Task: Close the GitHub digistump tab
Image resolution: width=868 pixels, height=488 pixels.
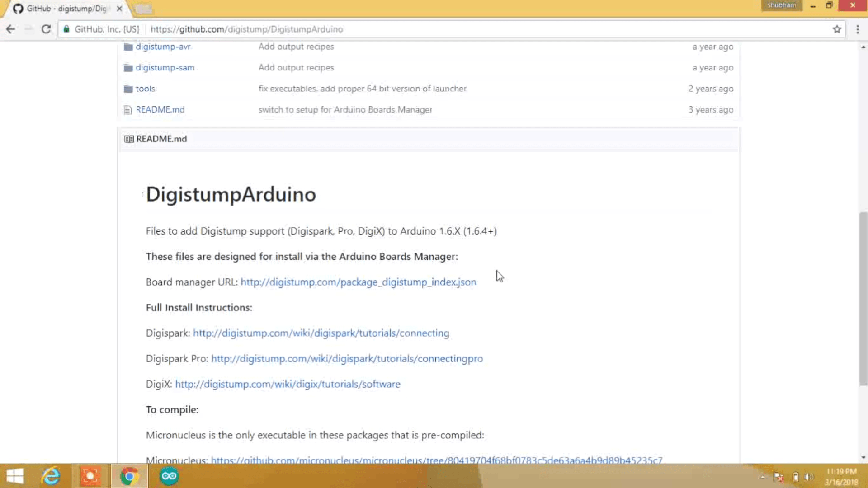Action: click(x=119, y=9)
